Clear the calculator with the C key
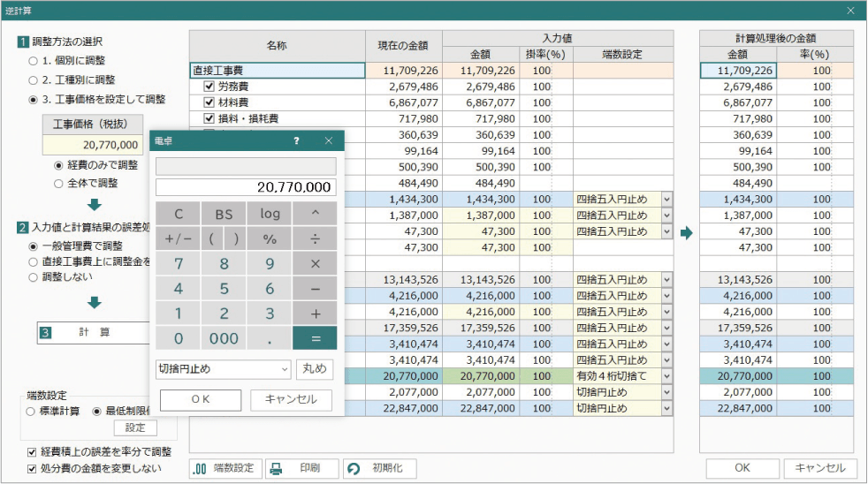This screenshot has width=868, height=484. [179, 214]
